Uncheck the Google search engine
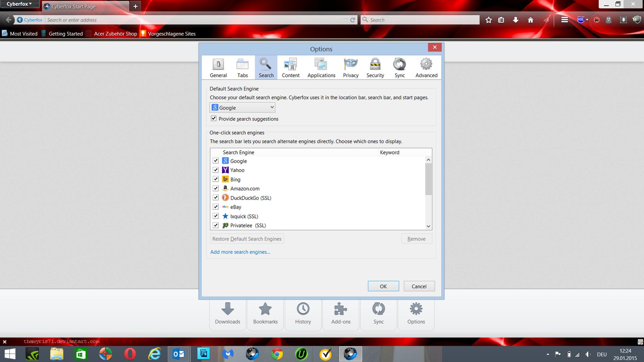The image size is (644, 362). click(x=215, y=161)
